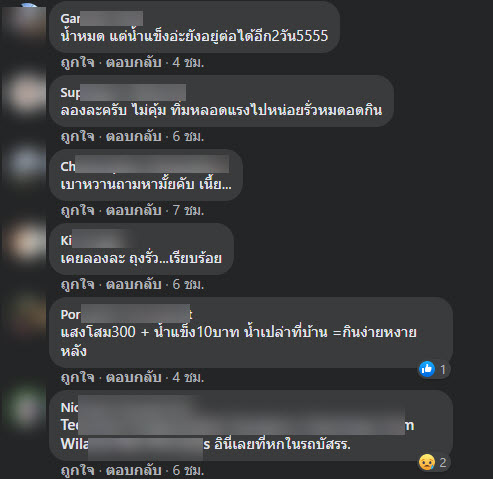Like Sup's comment about leaking straw
This screenshot has width=493, height=479.
[x=78, y=136]
